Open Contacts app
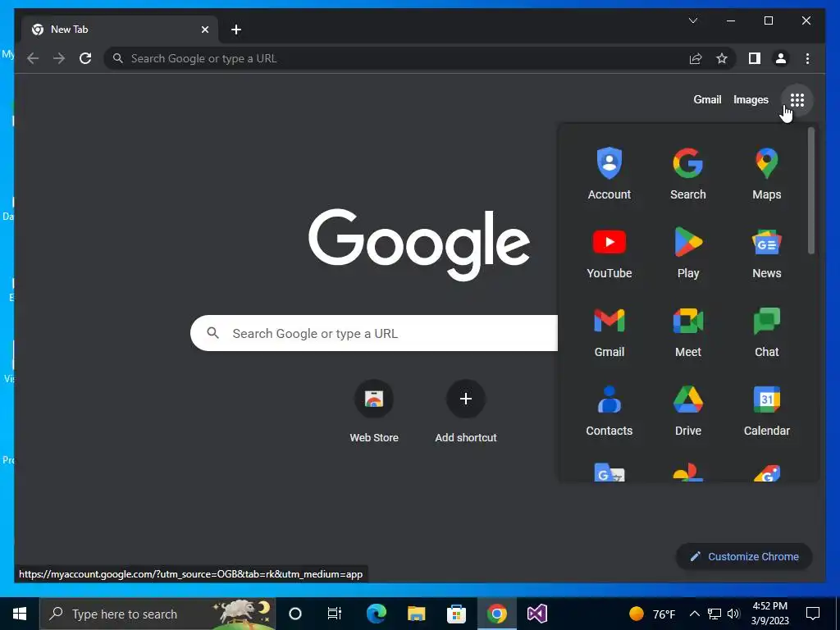The image size is (840, 630). pos(609,410)
